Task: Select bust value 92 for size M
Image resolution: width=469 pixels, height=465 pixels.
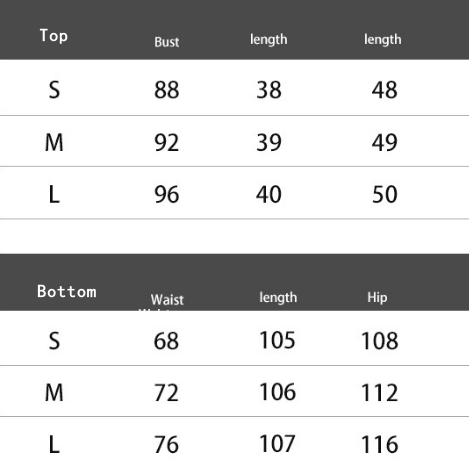Action: (167, 143)
